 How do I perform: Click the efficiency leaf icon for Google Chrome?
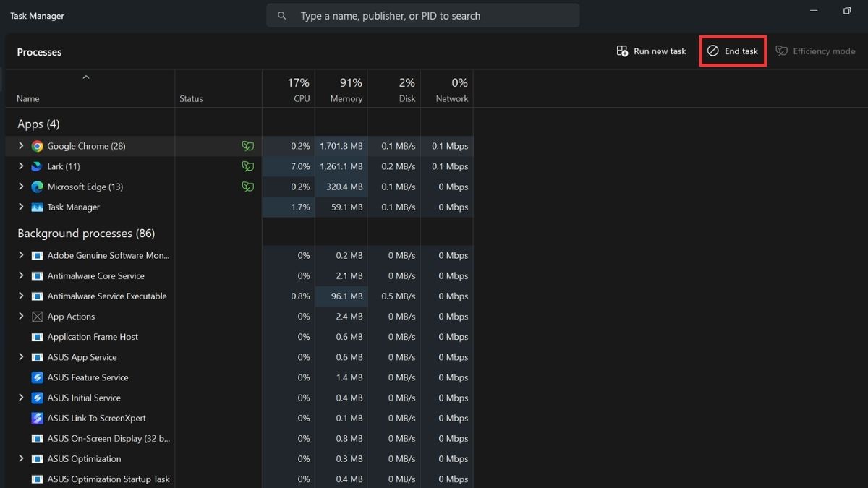pos(247,146)
